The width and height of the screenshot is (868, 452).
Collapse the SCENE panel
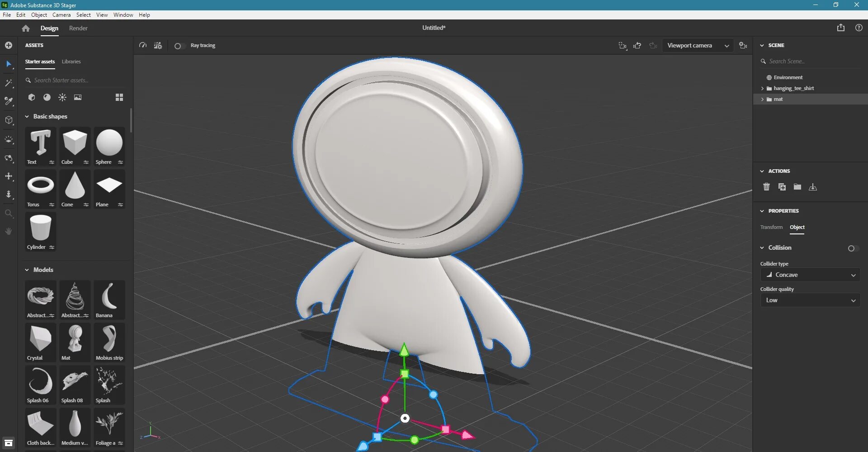[x=762, y=45]
